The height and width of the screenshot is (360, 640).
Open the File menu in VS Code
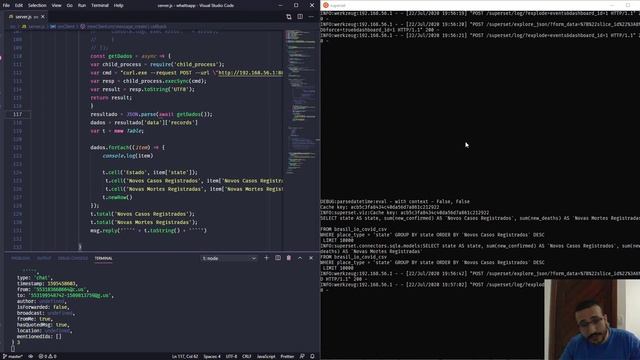click(x=6, y=5)
